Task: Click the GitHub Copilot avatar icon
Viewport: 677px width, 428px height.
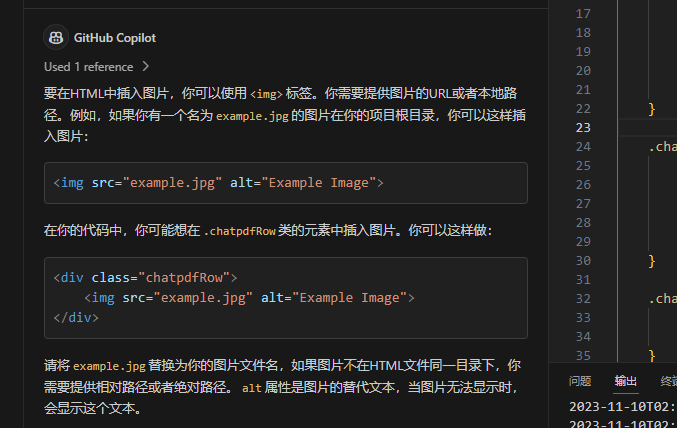Action: tap(56, 38)
